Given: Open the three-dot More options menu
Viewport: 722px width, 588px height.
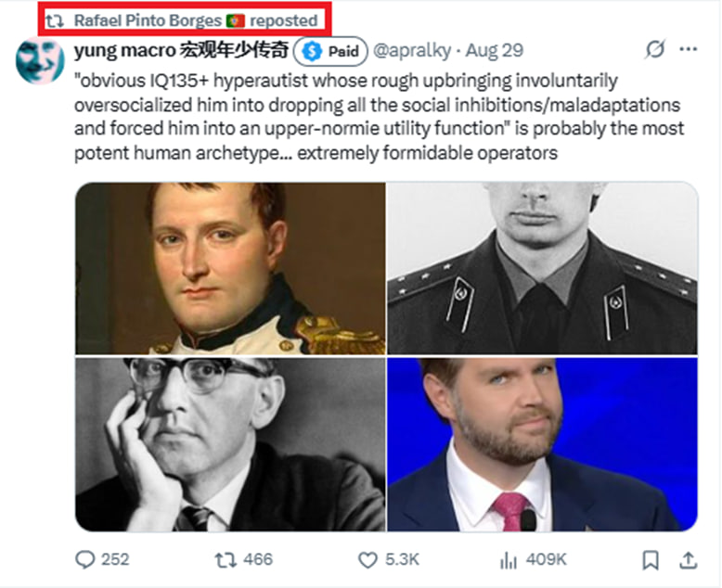Looking at the screenshot, I should coord(688,50).
